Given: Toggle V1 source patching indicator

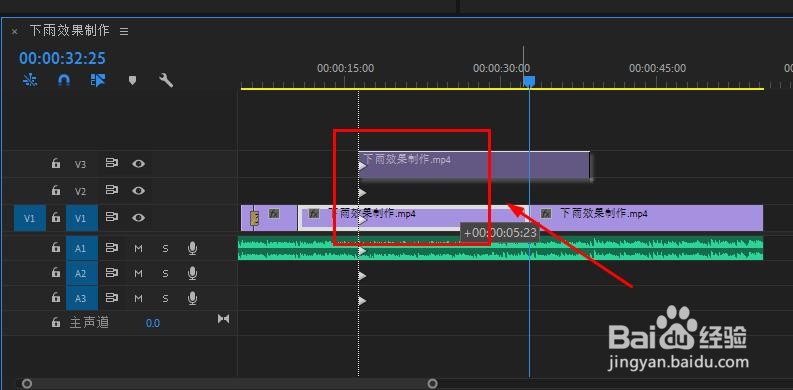Looking at the screenshot, I should [x=30, y=219].
